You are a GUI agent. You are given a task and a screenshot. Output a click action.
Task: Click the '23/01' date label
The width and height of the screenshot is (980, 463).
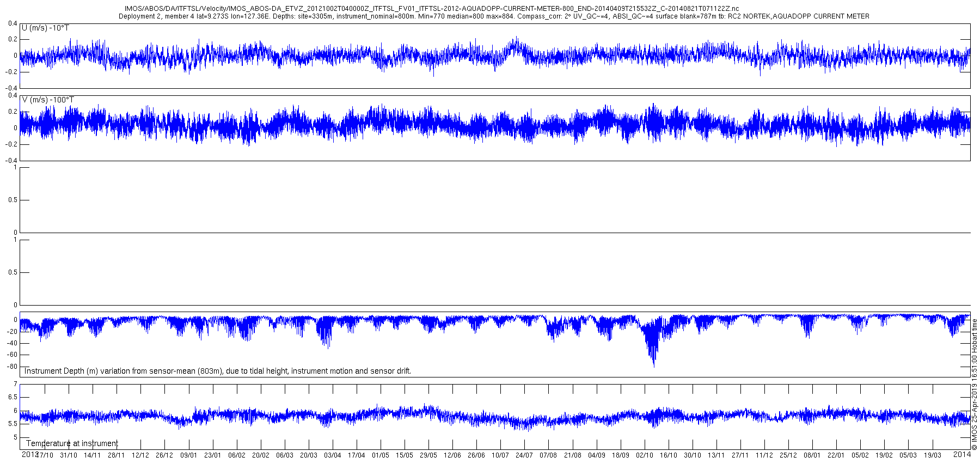click(x=212, y=455)
